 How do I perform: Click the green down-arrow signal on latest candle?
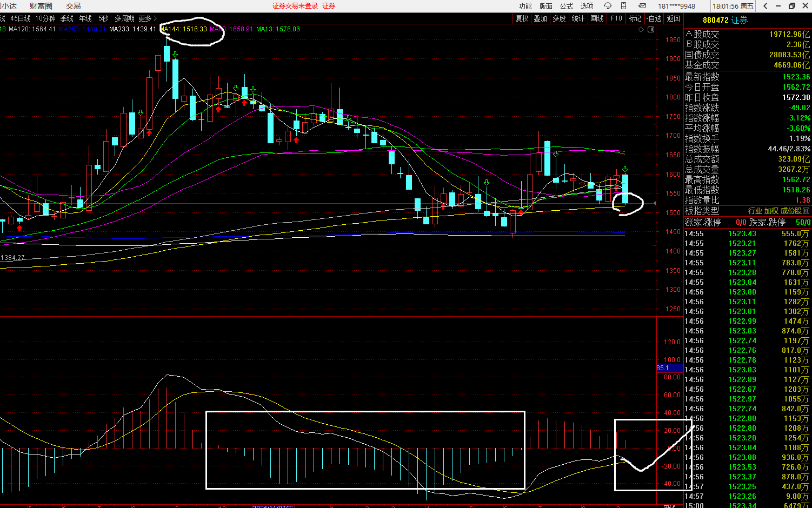[x=625, y=169]
